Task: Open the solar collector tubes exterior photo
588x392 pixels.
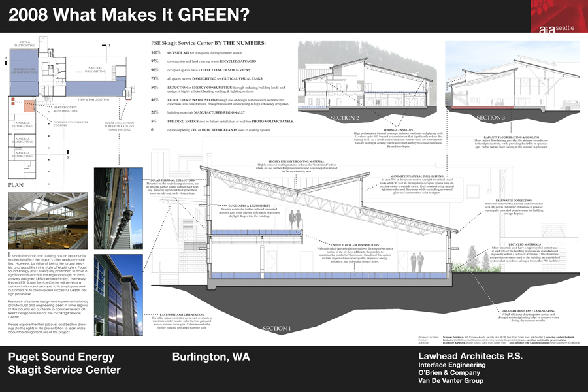Action: tap(118, 208)
